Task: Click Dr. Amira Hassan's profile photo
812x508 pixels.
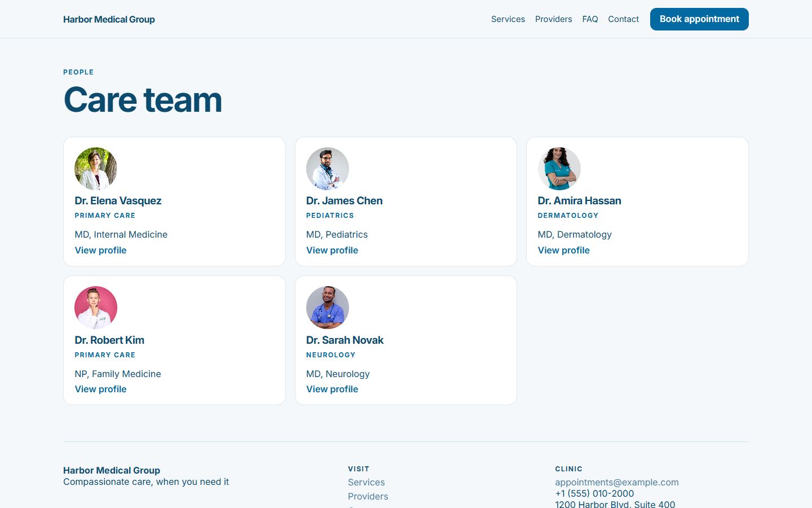Action: [559, 169]
